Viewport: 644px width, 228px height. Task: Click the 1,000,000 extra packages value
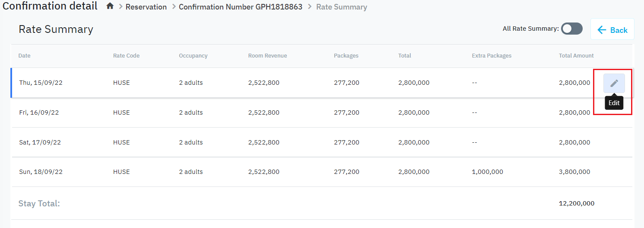point(487,172)
